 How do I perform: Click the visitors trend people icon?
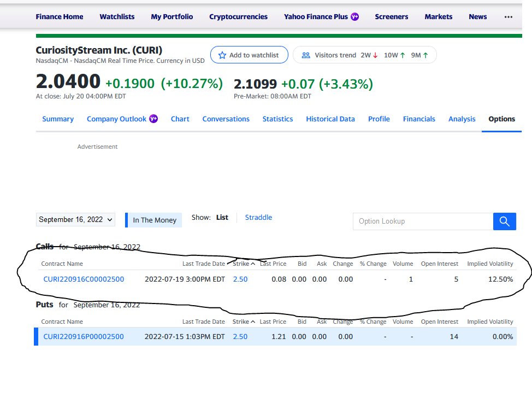click(306, 55)
